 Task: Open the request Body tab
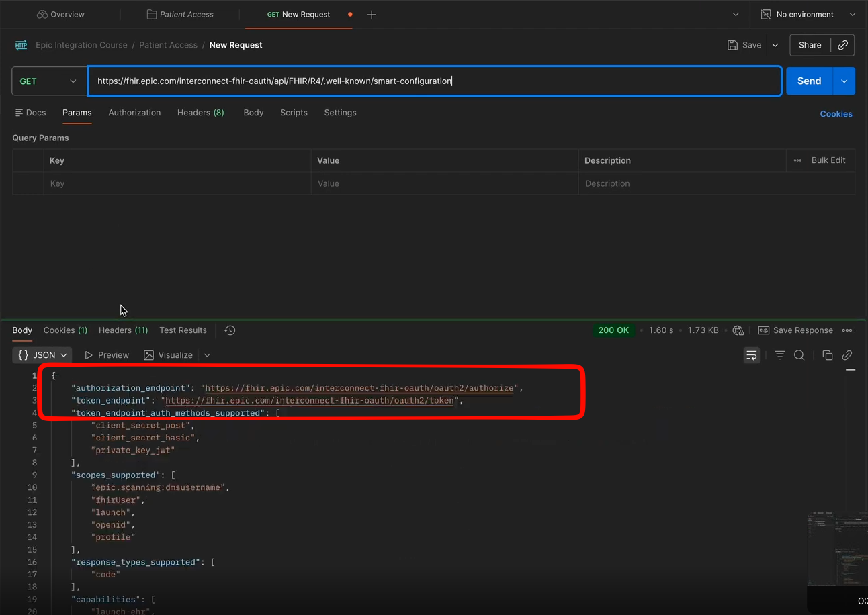(253, 113)
